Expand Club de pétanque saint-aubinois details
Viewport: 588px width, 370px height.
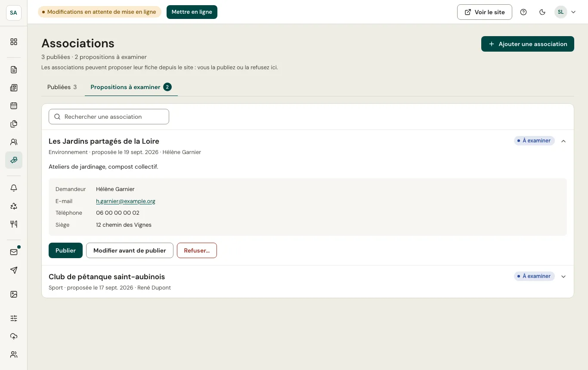pyautogui.click(x=563, y=276)
